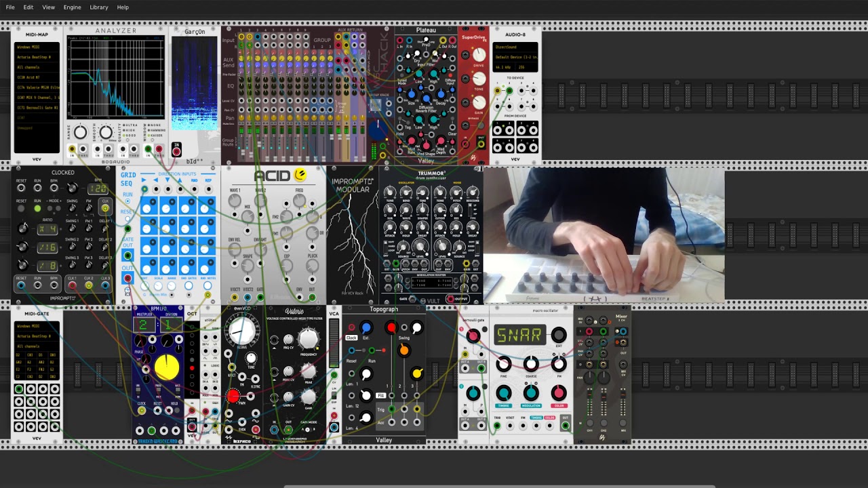The image size is (868, 488).
Task: Click the 120 BPM display on Clocked
Action: coord(98,188)
